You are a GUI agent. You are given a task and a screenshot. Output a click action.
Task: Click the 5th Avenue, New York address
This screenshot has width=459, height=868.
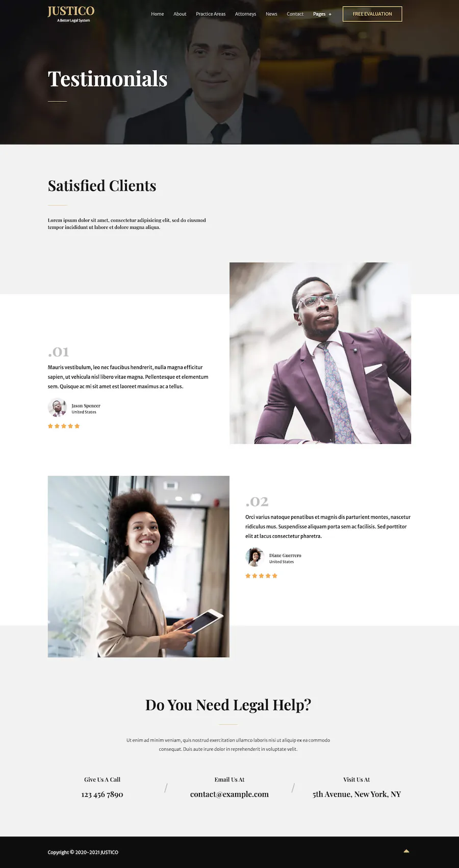tap(356, 794)
